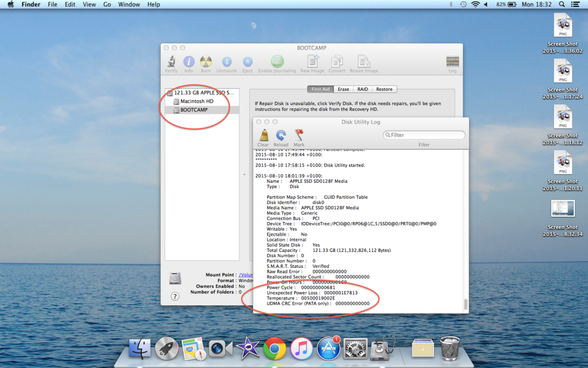Click the Eject toolbar icon

point(247,63)
